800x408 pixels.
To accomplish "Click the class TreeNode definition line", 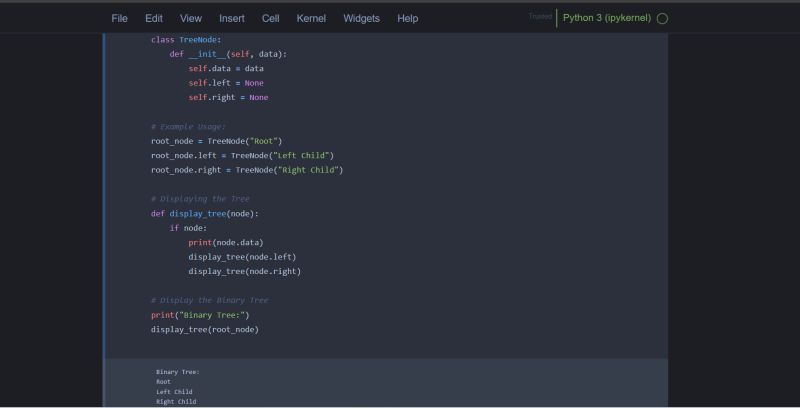I will pos(186,39).
